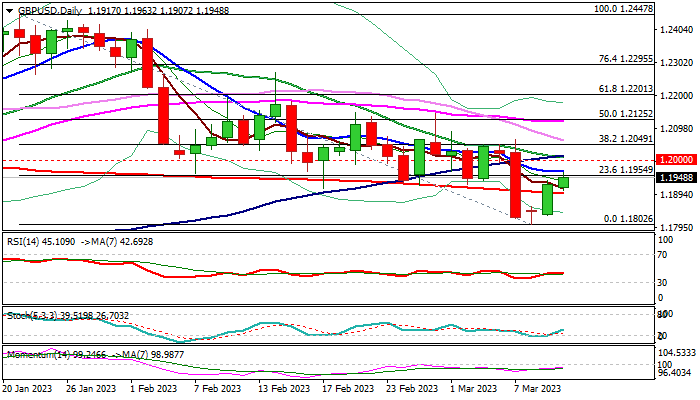The image size is (700, 400).
Task: Select the 23.6 1.19549 Fibonacci level
Action: pos(625,170)
